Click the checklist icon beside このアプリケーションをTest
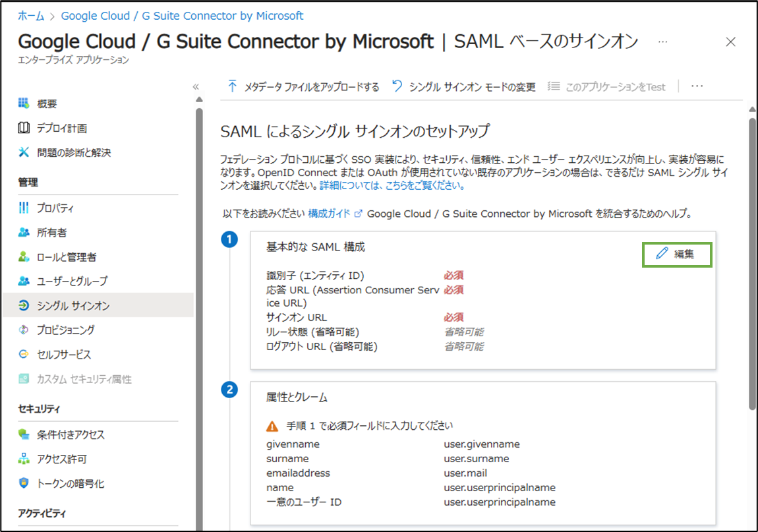 tap(554, 86)
